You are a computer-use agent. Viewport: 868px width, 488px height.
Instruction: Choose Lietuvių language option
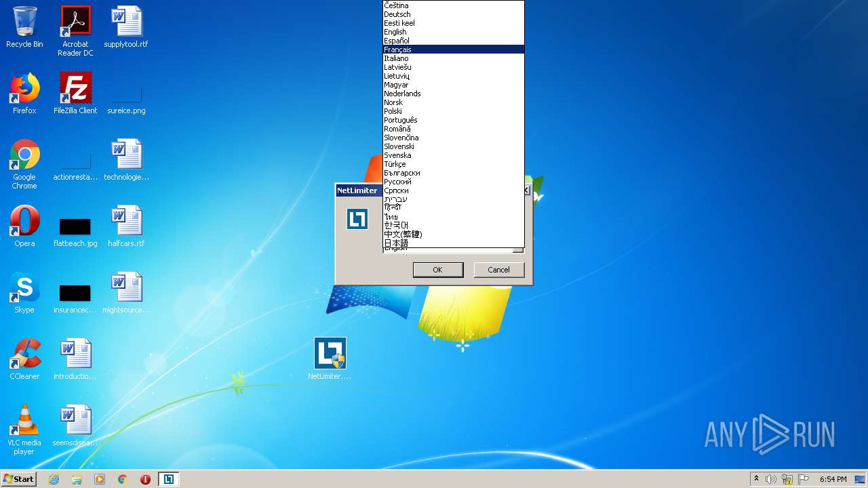[x=454, y=76]
